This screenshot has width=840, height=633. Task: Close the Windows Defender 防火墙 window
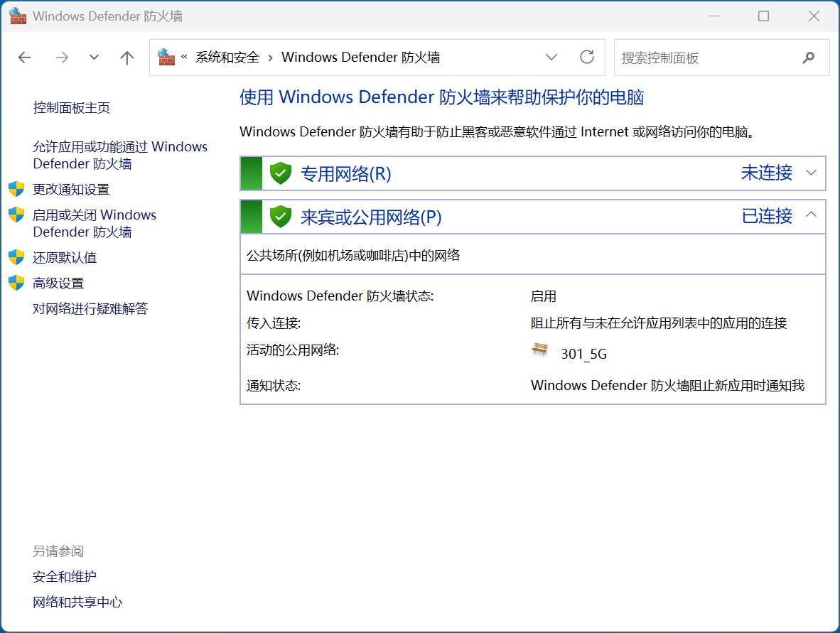click(814, 16)
